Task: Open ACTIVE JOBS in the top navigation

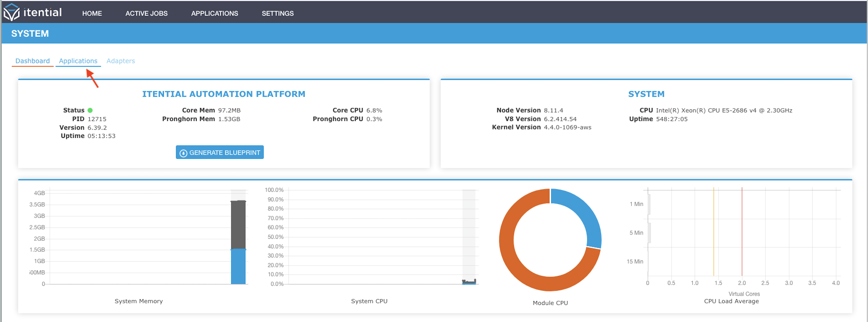Action: 147,14
